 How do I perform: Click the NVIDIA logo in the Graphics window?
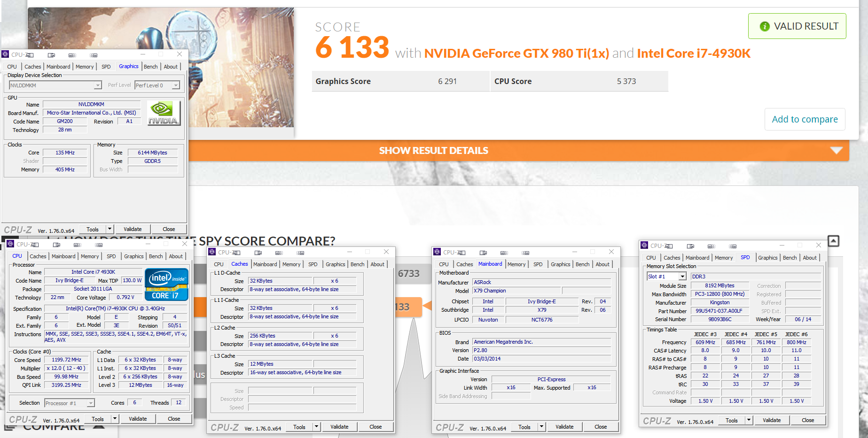[x=164, y=113]
